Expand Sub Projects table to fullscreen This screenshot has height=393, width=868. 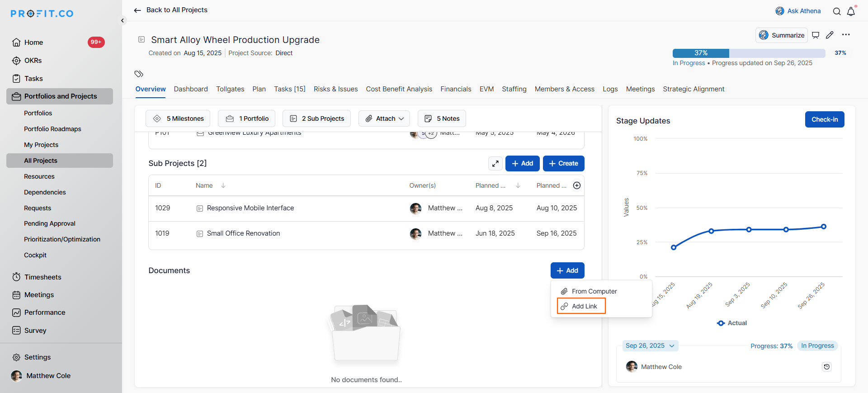click(x=495, y=164)
